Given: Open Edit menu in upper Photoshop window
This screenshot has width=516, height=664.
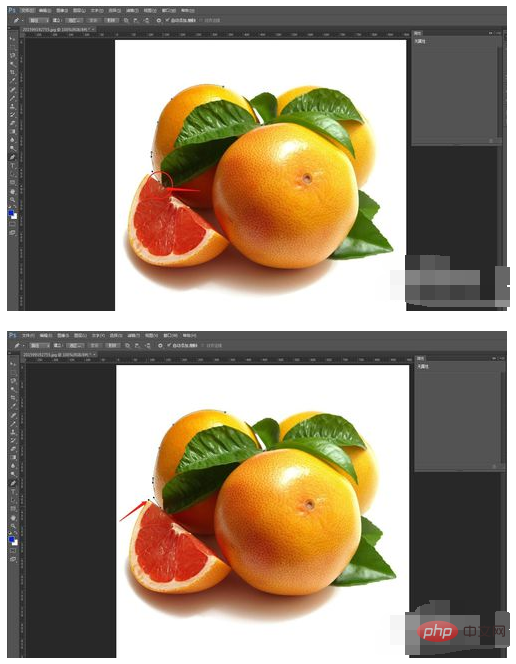Looking at the screenshot, I should tap(45, 10).
